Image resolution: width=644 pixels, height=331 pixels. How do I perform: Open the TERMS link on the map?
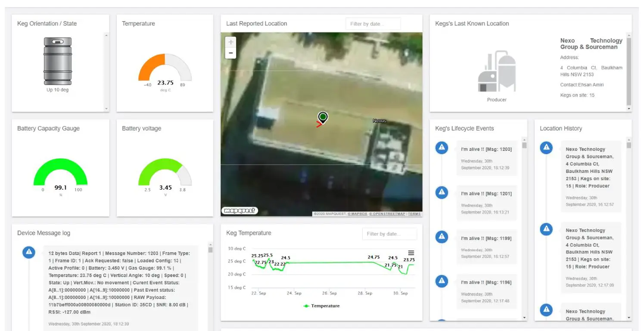[414, 213]
